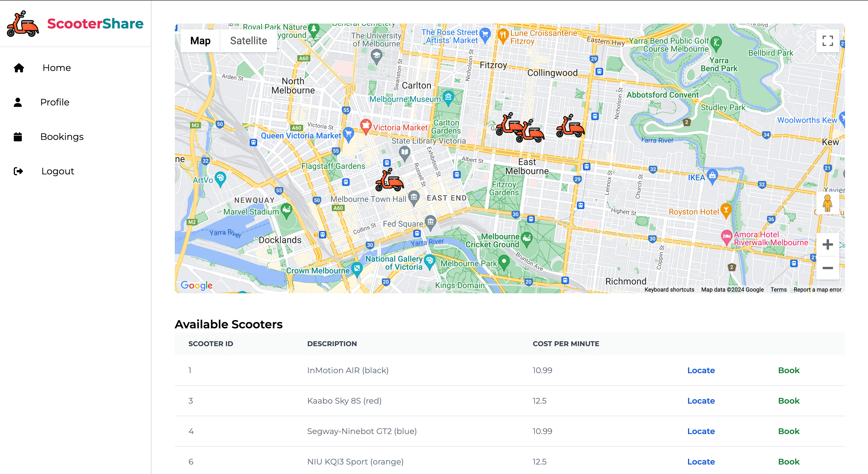868x474 pixels.
Task: Open Google Maps Terms link
Action: tap(778, 289)
